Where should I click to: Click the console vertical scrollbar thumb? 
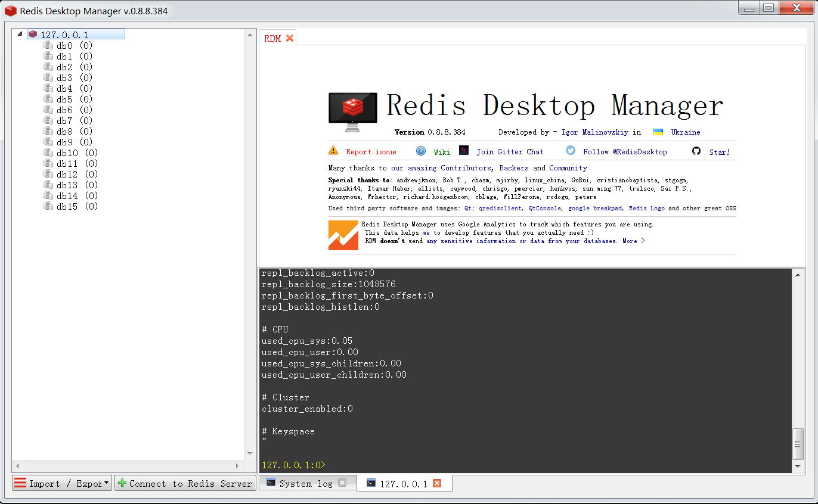pyautogui.click(x=798, y=443)
